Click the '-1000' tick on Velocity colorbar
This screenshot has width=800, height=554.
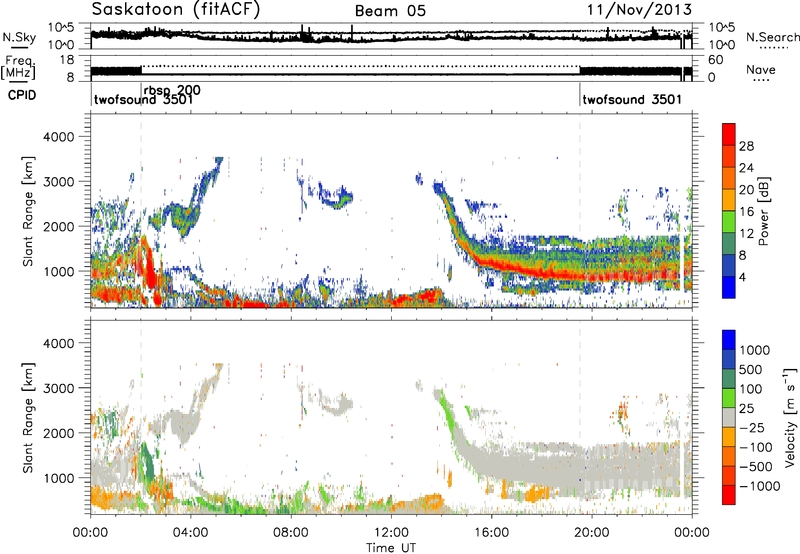(758, 486)
